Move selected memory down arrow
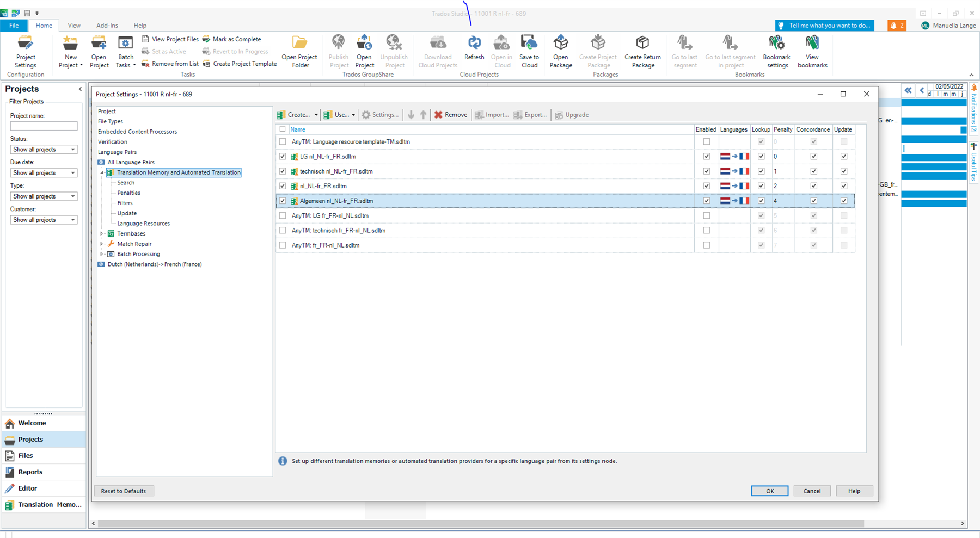Viewport: 980px width, 538px height. click(x=411, y=115)
